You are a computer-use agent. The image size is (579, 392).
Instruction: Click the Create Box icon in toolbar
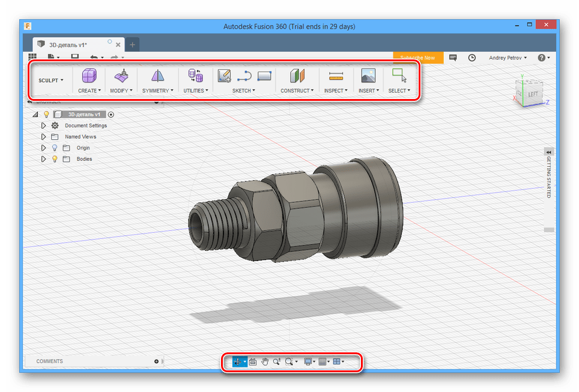point(89,76)
